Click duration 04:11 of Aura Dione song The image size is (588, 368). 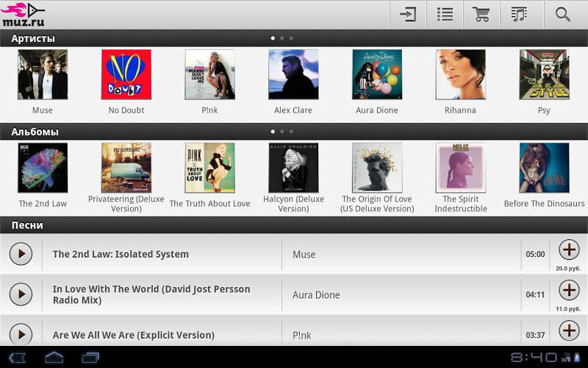(x=535, y=295)
